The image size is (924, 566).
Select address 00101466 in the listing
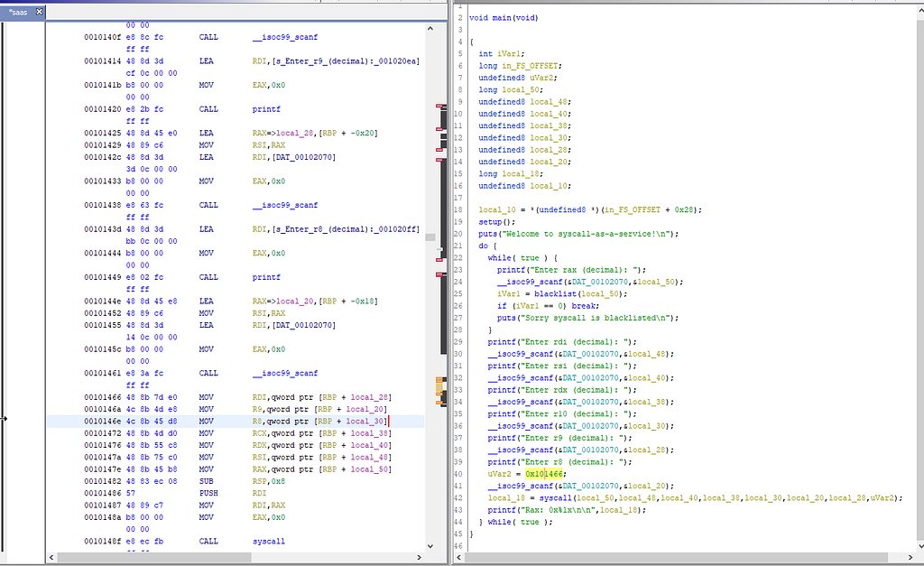(102, 397)
